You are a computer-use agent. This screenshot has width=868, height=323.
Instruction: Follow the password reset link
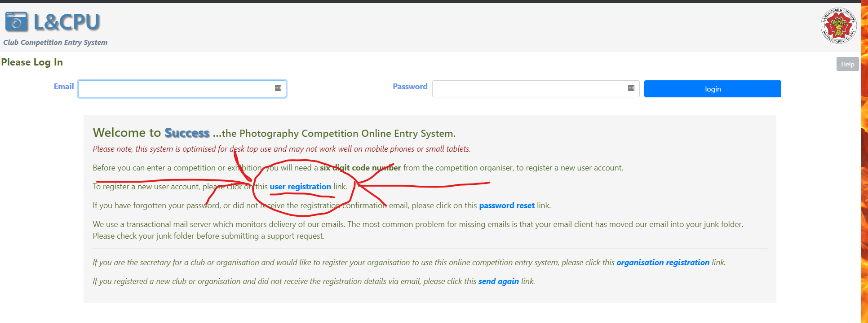[x=506, y=205]
